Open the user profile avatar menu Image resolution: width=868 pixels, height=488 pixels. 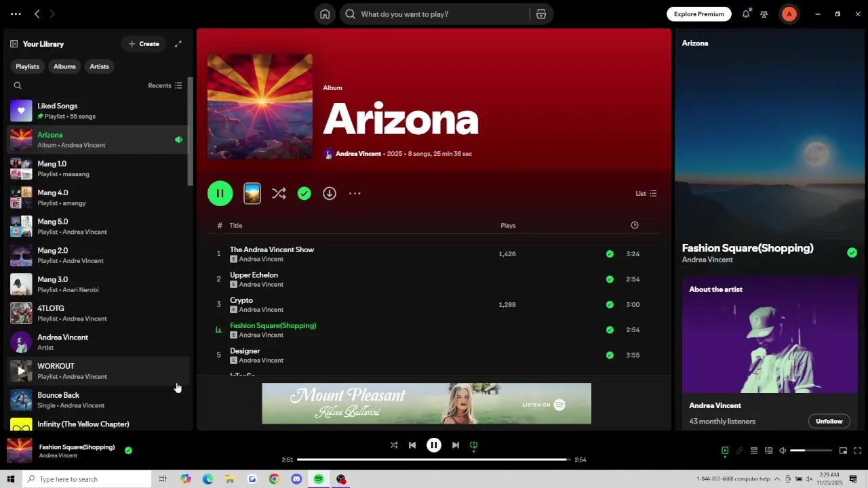(789, 14)
